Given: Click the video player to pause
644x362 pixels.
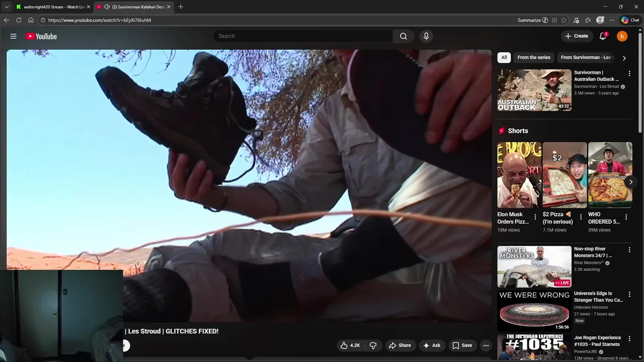Looking at the screenshot, I should pos(249,186).
